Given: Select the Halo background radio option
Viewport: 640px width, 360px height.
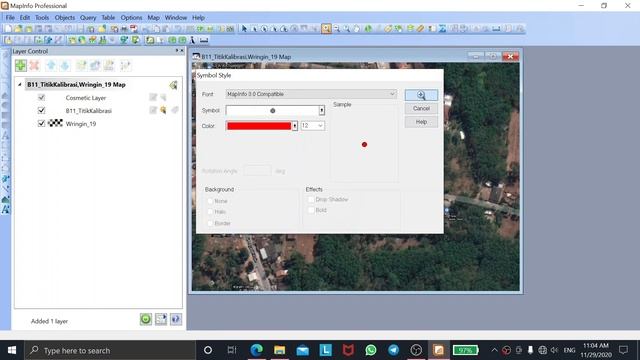Looking at the screenshot, I should (x=210, y=212).
